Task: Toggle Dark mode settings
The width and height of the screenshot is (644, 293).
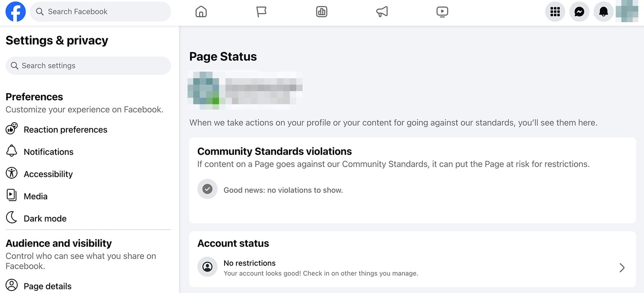Action: pos(45,218)
